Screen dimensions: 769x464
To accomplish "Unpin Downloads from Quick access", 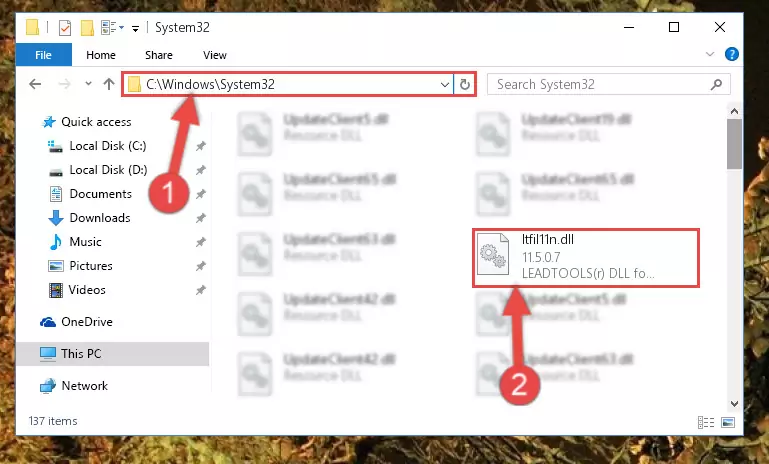I will 201,218.
